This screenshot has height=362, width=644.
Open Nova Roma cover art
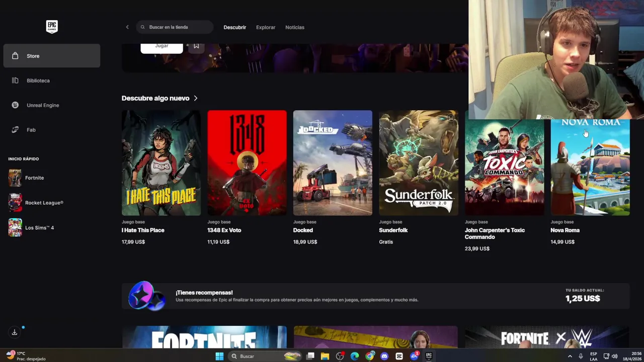[590, 167]
